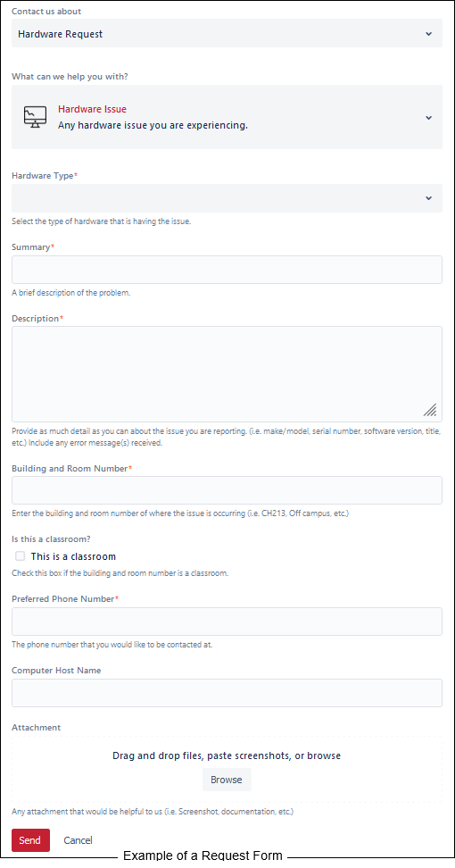This screenshot has width=455, height=868.
Task: Click inside the Description text area
Action: click(227, 374)
